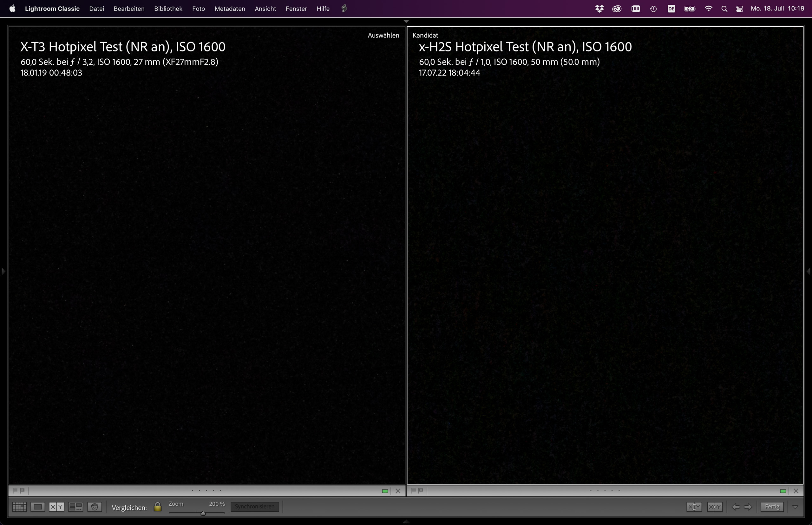The width and height of the screenshot is (812, 525).
Task: Open the Fenster menu
Action: click(x=296, y=9)
